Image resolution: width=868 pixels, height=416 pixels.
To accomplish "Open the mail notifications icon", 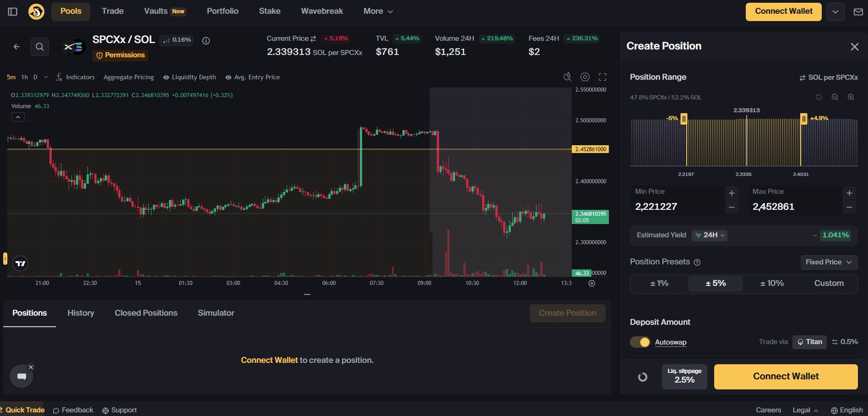I will tap(858, 12).
